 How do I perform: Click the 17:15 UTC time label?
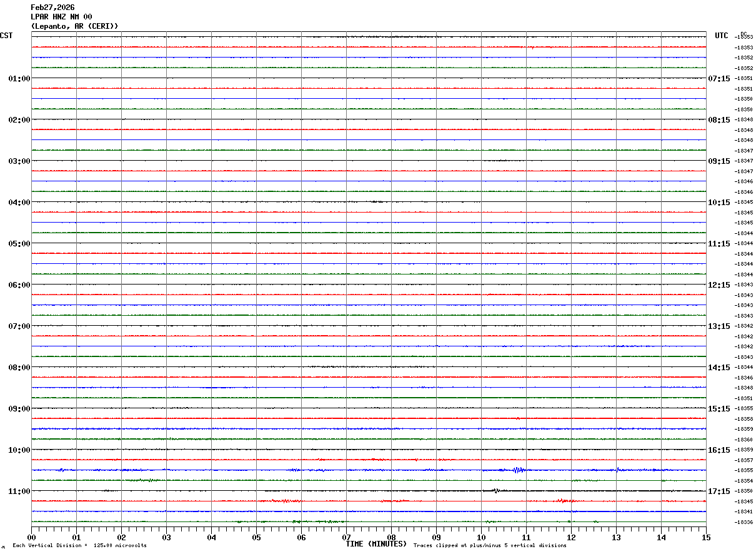[x=719, y=491]
